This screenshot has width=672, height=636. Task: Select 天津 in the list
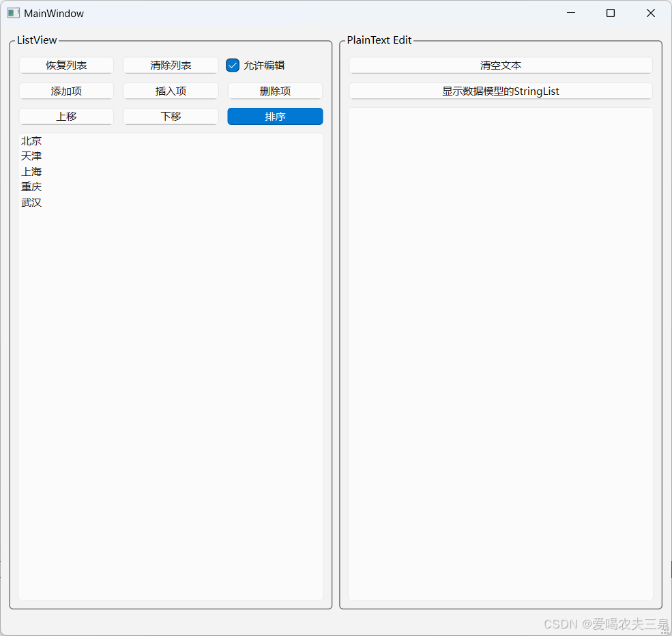pyautogui.click(x=171, y=156)
